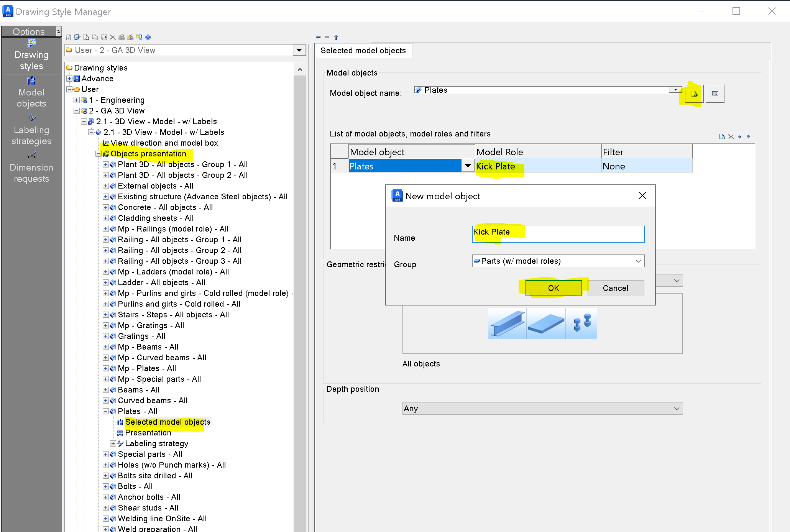Click the delete style X icon
The height and width of the screenshot is (532, 790).
point(113,37)
